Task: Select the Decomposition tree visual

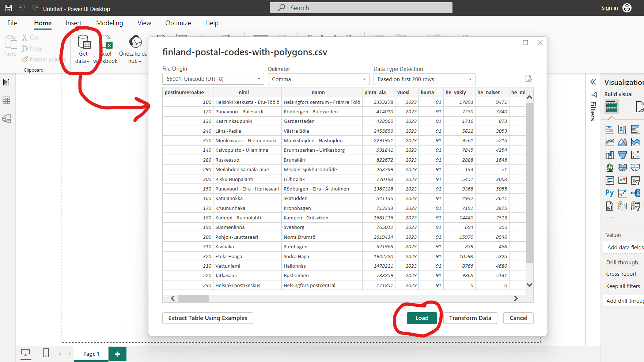Action: pos(635,193)
